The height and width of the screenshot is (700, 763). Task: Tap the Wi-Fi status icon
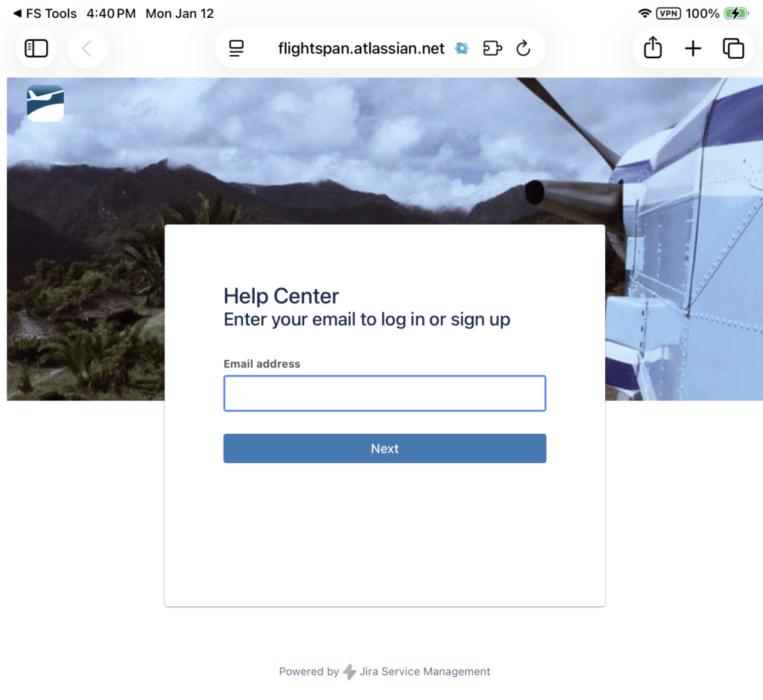tap(645, 13)
